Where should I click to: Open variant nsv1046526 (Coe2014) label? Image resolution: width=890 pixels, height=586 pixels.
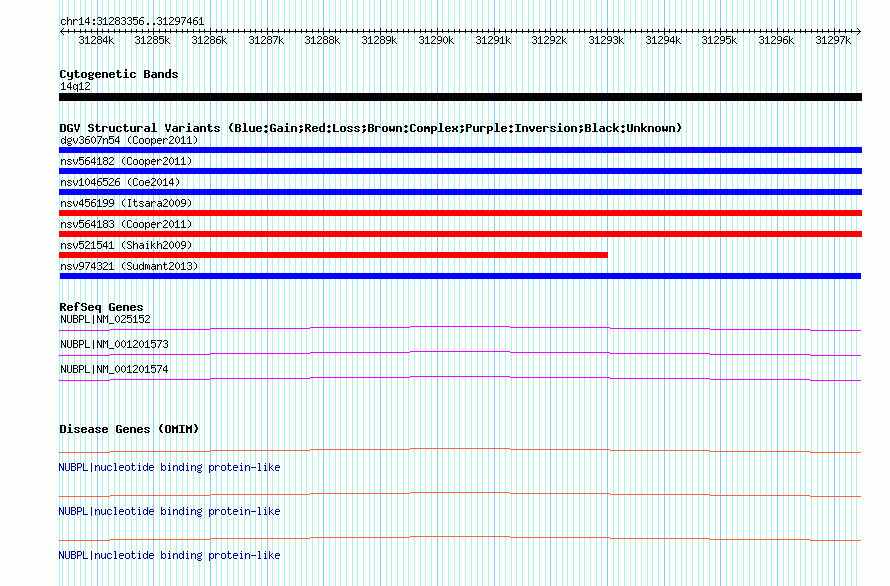[120, 182]
